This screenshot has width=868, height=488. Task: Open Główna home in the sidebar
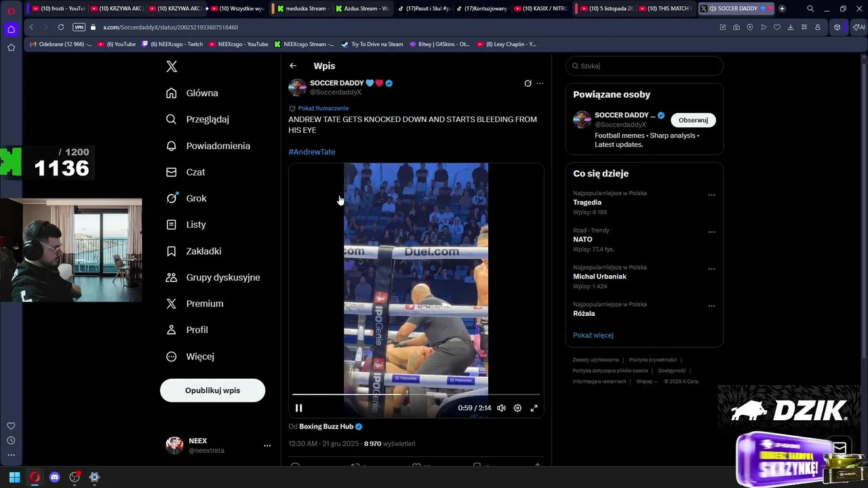(x=193, y=93)
